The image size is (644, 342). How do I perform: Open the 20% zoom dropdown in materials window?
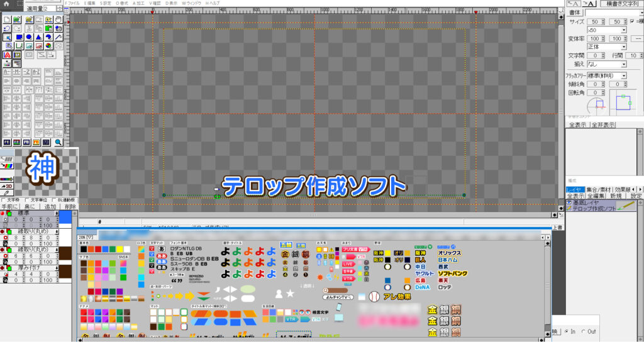pyautogui.click(x=86, y=237)
